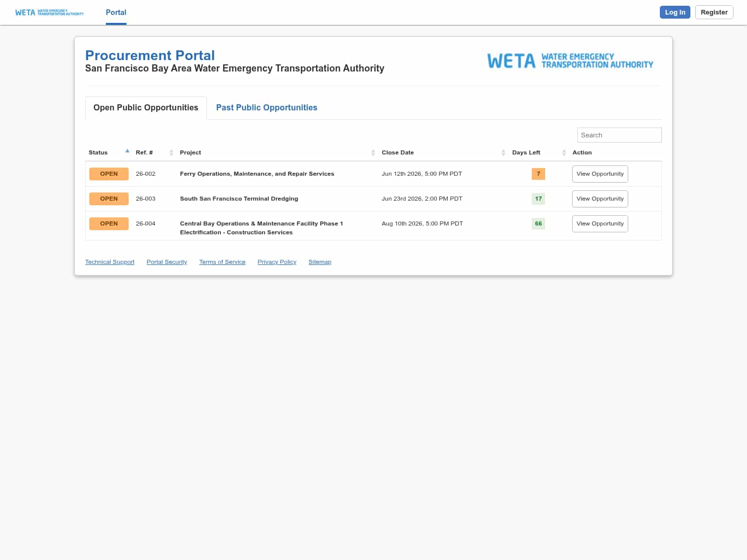This screenshot has width=747, height=560.
Task: View Opportunity for Central Bay Electrification
Action: pos(600,223)
